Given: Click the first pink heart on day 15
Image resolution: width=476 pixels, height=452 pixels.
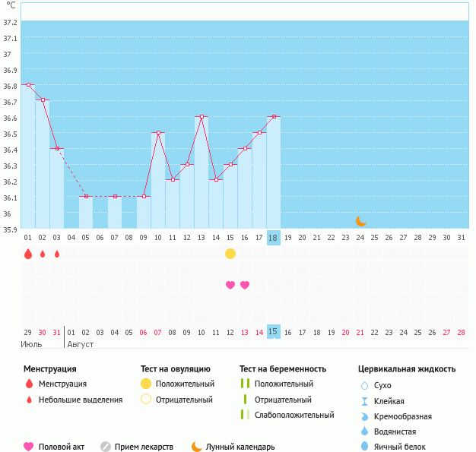Looking at the screenshot, I should coord(230,285).
